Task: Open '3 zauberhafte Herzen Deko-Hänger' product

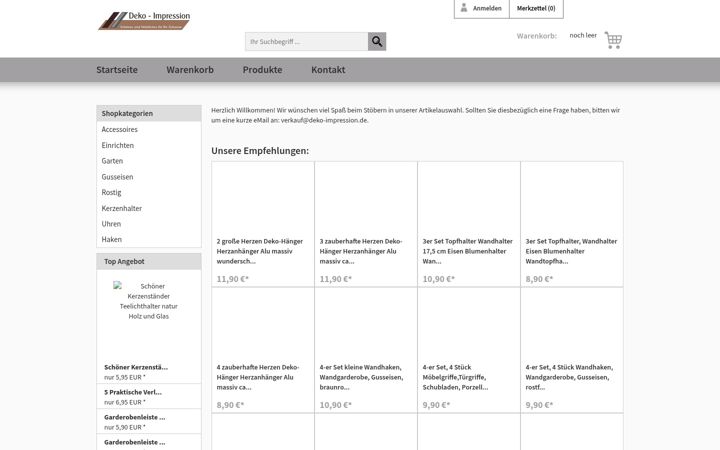Action: (361, 251)
